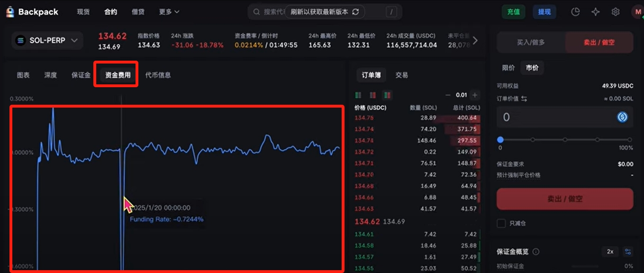Viewport: 644px width, 273px height.
Task: Click USDC coin icon in amount field
Action: (622, 117)
